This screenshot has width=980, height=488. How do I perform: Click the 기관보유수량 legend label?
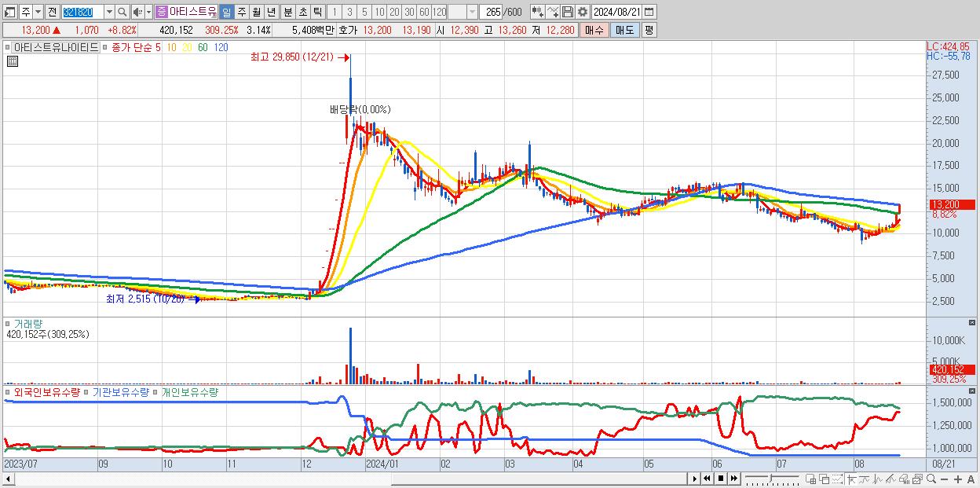pyautogui.click(x=120, y=391)
